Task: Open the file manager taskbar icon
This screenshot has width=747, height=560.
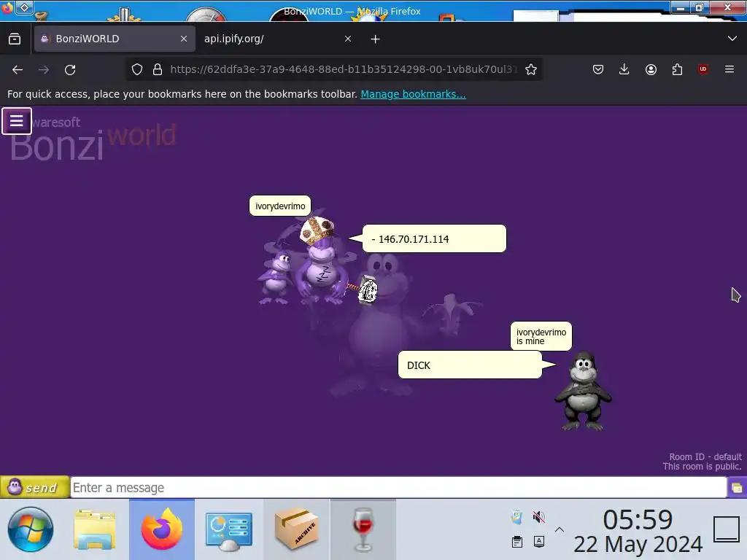Action: (x=95, y=529)
